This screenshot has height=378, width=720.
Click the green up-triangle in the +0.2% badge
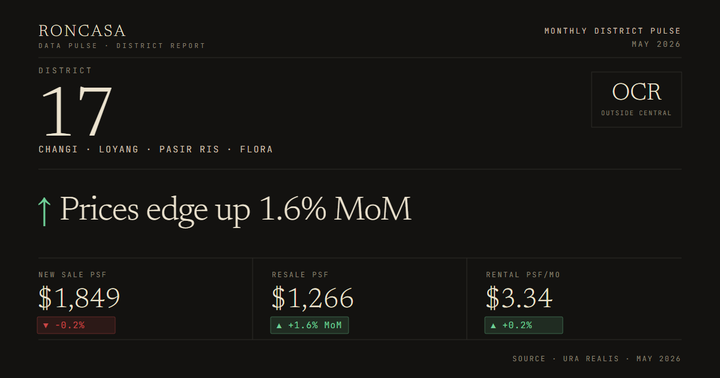(493, 325)
